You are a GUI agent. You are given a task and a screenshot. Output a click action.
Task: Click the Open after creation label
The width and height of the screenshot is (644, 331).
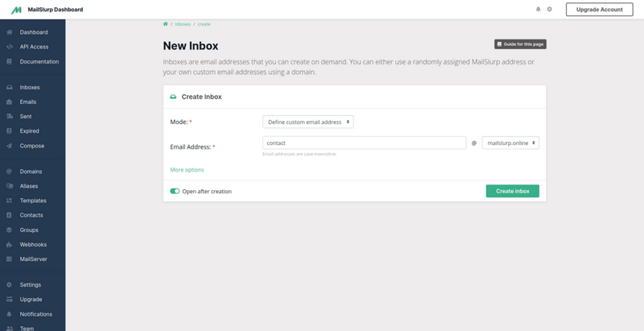point(207,192)
